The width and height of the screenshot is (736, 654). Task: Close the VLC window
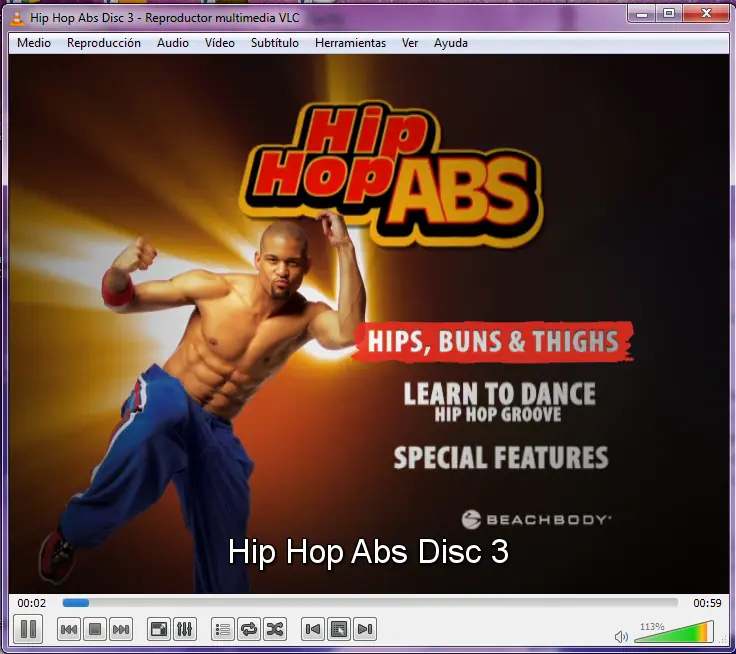pyautogui.click(x=706, y=13)
